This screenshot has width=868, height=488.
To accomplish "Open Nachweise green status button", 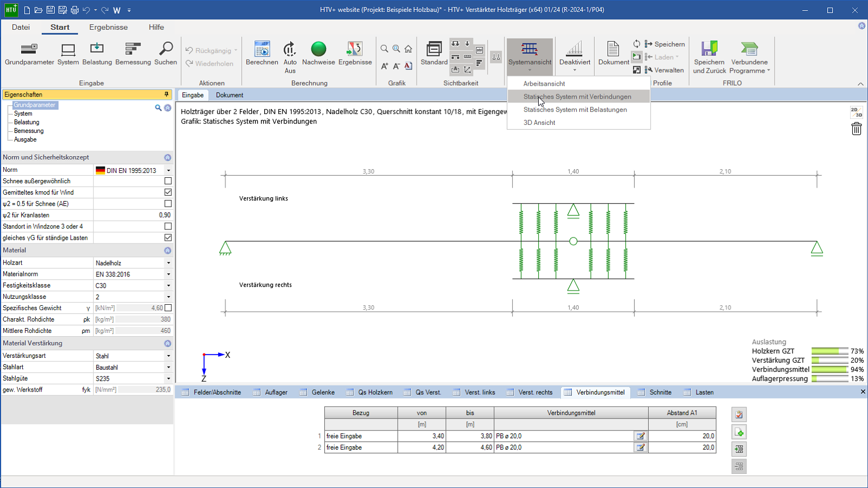I will (x=318, y=54).
